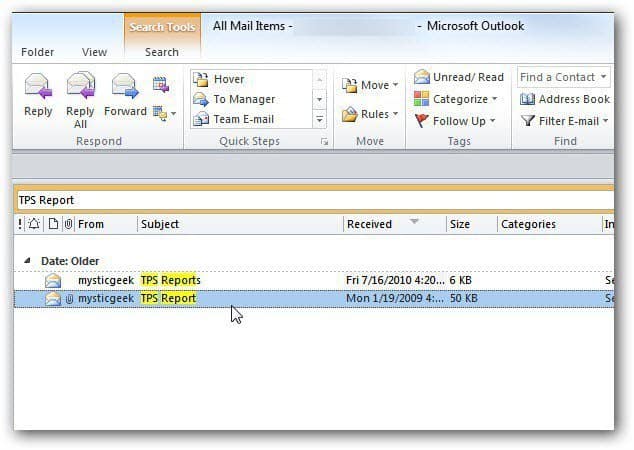634x450 pixels.
Task: Click envelope icon of the TPS Reports message
Action: pyautogui.click(x=53, y=280)
